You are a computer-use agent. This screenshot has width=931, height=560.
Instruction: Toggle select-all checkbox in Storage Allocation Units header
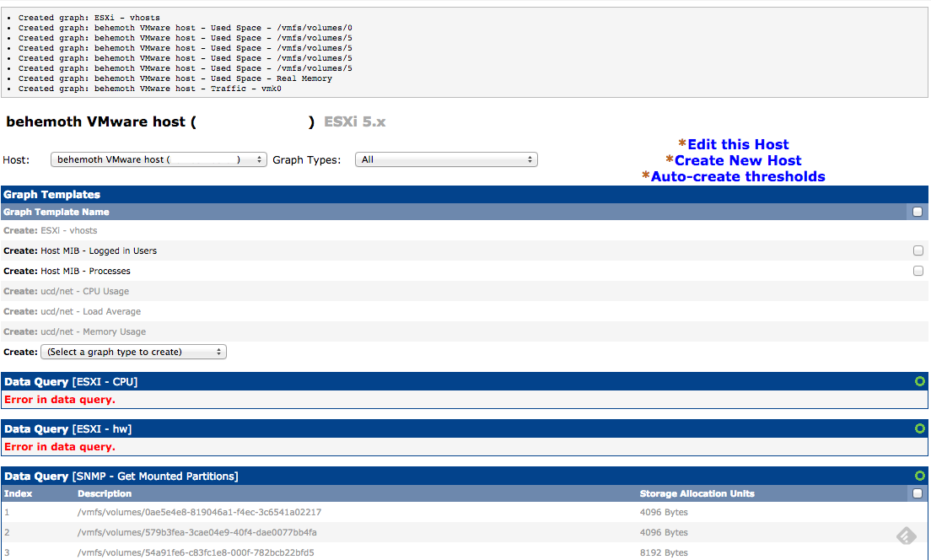click(918, 493)
